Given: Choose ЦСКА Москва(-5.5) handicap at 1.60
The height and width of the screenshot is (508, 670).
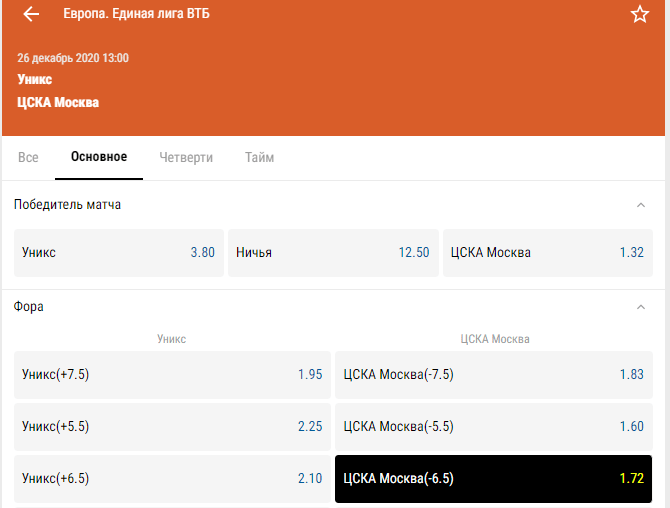Looking at the screenshot, I should [494, 426].
